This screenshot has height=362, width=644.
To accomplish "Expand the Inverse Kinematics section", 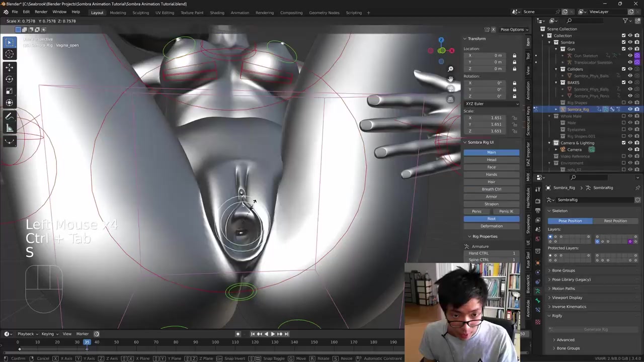I will 569,307.
